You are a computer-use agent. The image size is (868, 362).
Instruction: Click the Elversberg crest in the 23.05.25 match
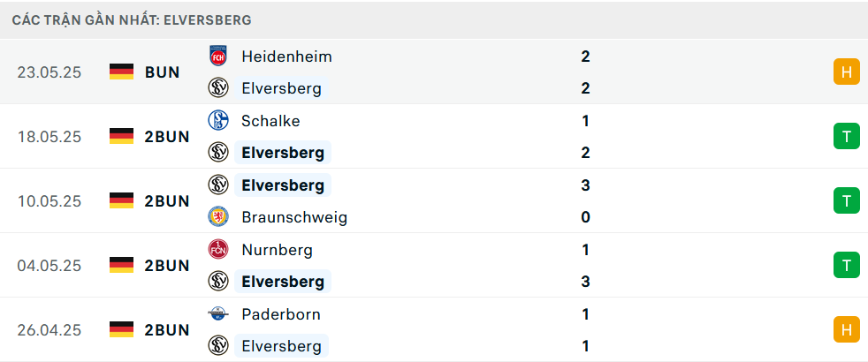[218, 88]
